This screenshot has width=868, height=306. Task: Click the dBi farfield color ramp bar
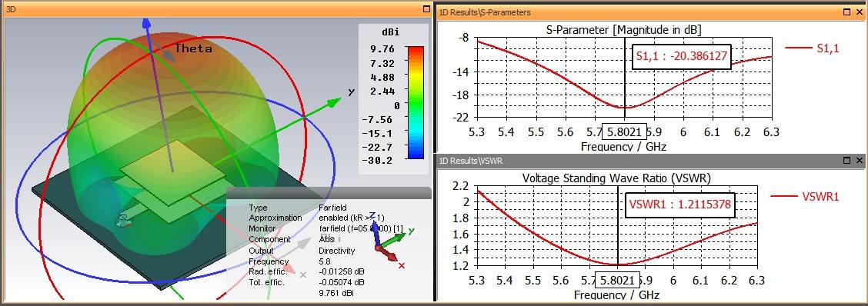(x=416, y=103)
